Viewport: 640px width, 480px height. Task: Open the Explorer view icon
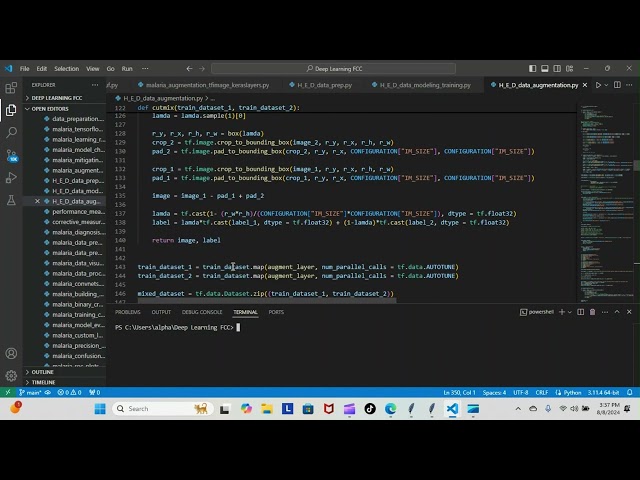pyautogui.click(x=11, y=110)
